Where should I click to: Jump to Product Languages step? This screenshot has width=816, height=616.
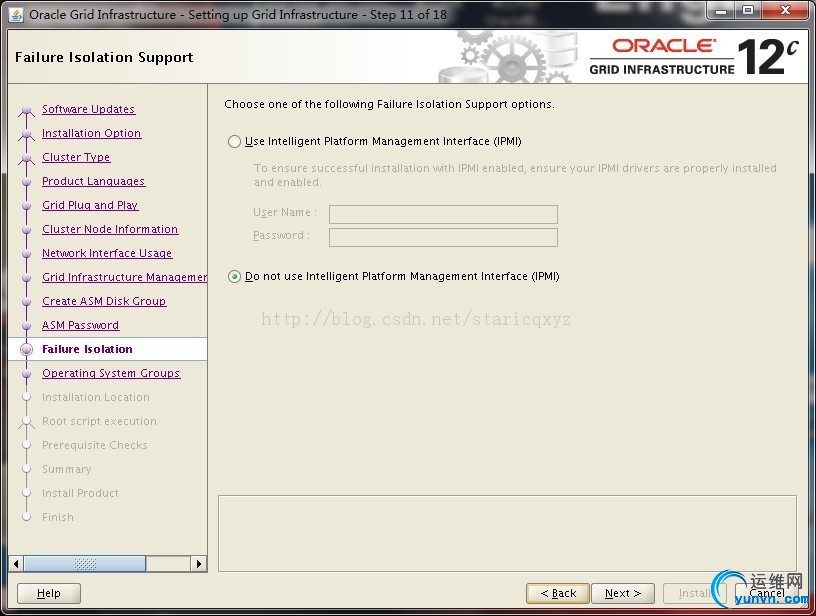[94, 181]
